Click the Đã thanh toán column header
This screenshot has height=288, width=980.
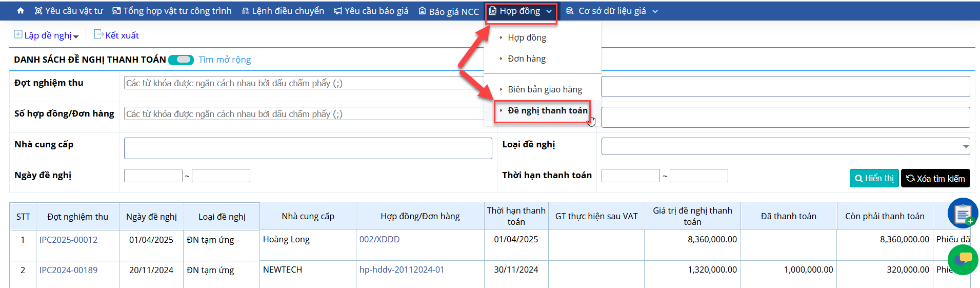pos(788,216)
